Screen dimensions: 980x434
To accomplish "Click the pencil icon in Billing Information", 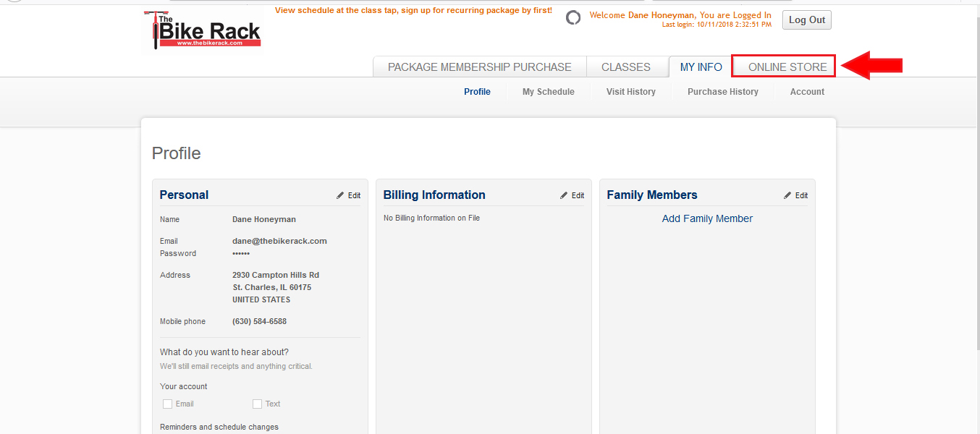I will [564, 195].
